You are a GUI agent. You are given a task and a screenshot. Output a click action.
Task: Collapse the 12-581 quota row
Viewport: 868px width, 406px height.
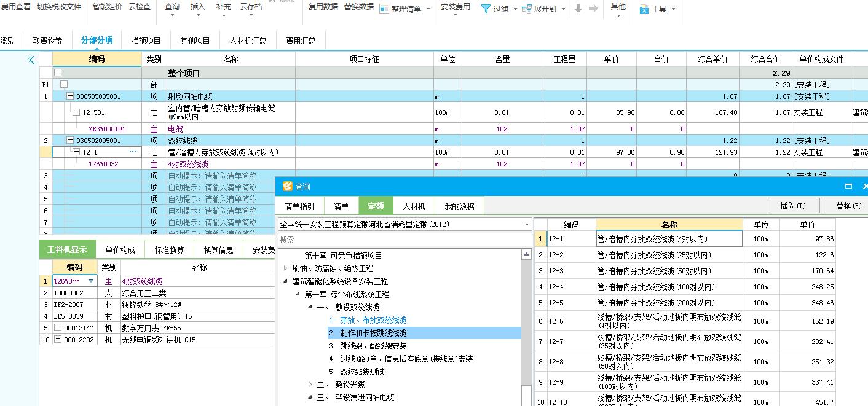click(76, 112)
